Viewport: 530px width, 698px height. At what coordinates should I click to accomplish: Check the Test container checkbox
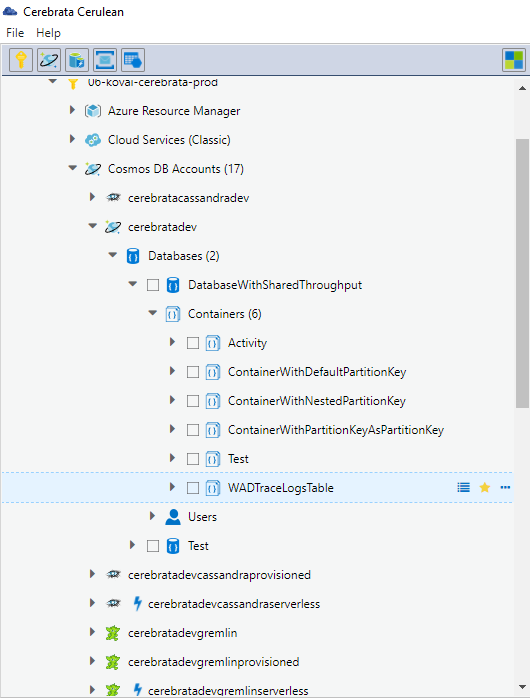coord(193,459)
